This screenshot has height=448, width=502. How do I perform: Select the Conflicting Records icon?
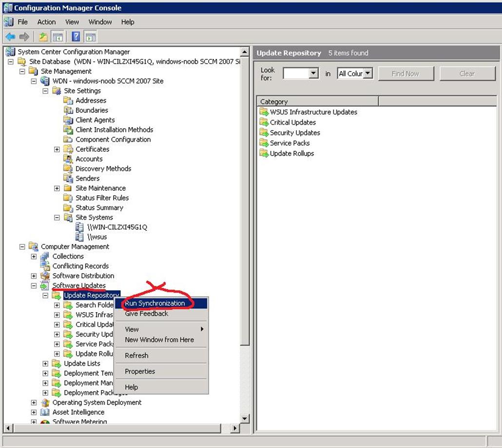(x=45, y=266)
